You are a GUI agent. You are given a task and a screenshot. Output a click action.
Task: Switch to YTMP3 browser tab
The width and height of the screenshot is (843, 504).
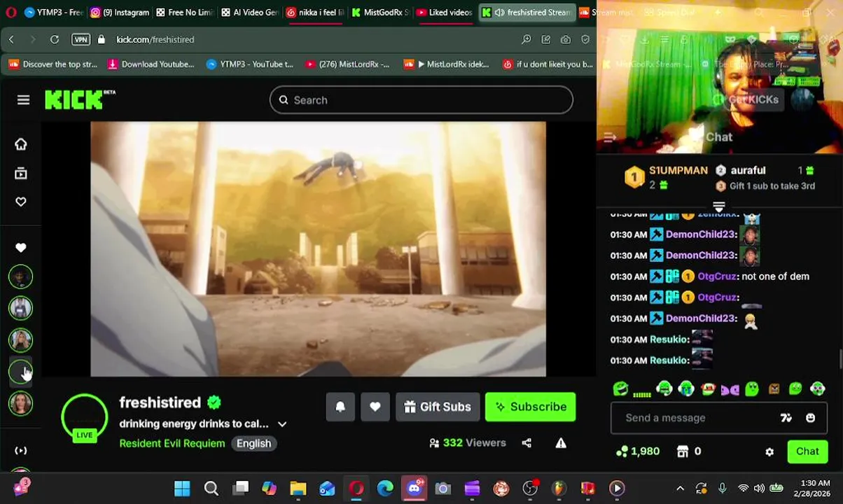click(x=53, y=13)
